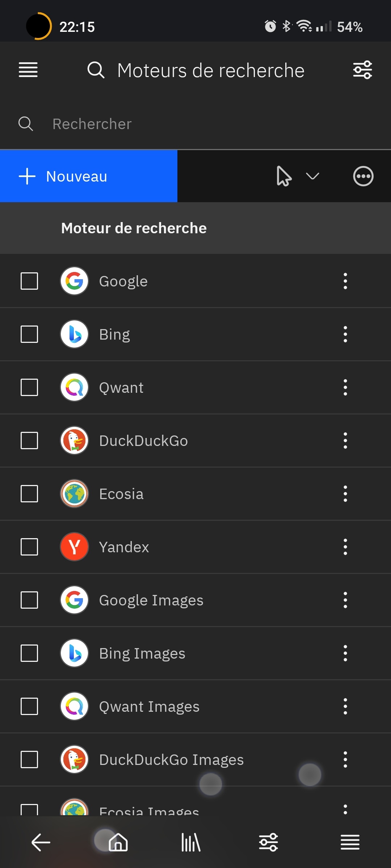Go back using the bottom arrow

pyautogui.click(x=41, y=843)
